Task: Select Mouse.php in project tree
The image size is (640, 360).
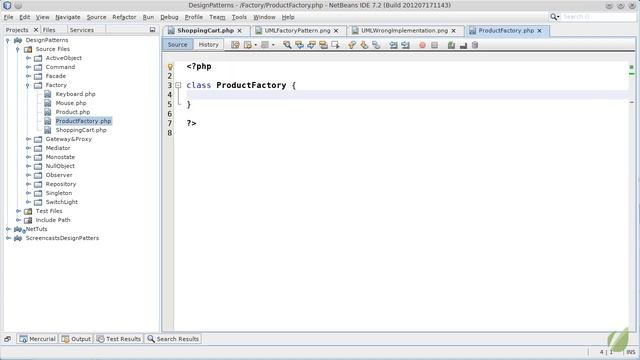Action: pos(71,103)
